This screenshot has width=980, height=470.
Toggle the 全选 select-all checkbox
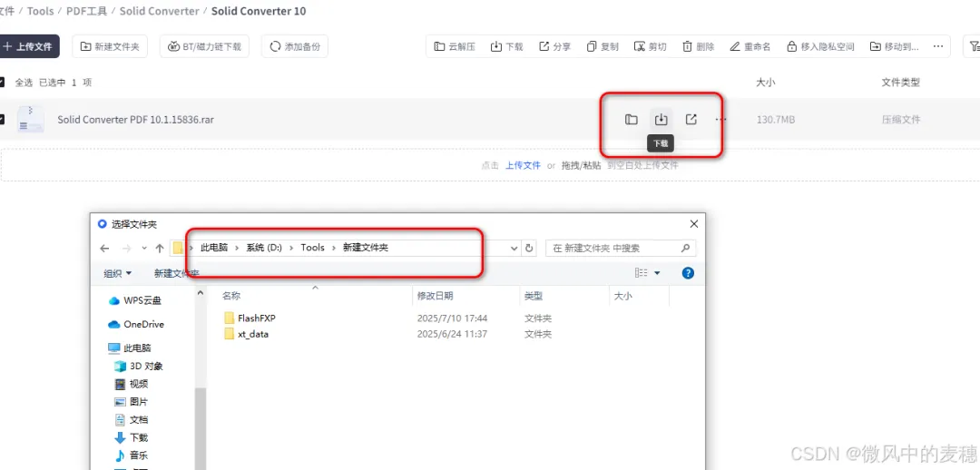tap(2, 82)
